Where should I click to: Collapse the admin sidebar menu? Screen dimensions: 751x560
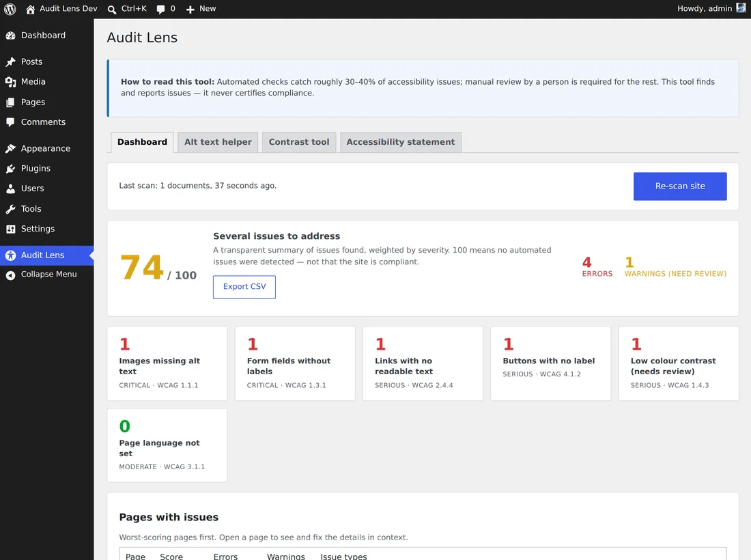[x=47, y=275]
